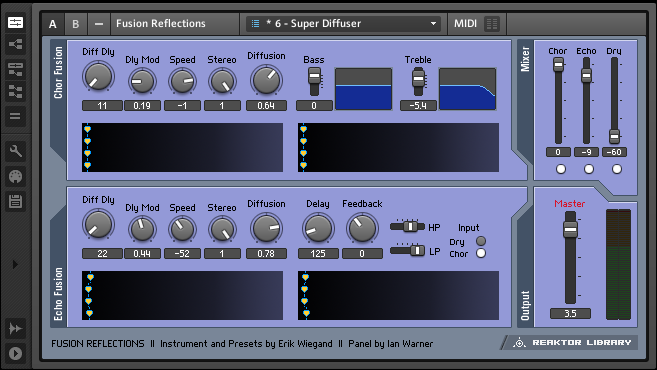Image resolution: width=657 pixels, height=370 pixels.
Task: Click the Echo Diff Dly value 22
Action: pos(102,254)
